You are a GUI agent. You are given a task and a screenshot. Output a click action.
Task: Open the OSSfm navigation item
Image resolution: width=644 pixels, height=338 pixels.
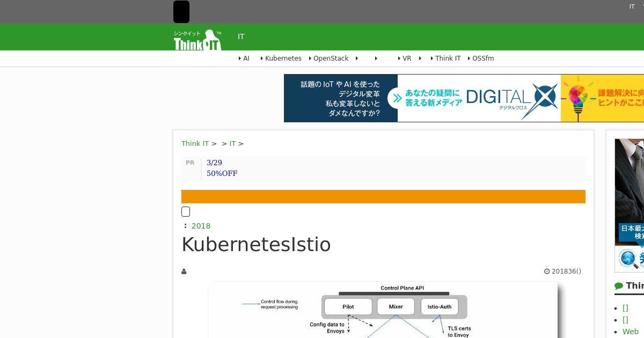tap(483, 58)
